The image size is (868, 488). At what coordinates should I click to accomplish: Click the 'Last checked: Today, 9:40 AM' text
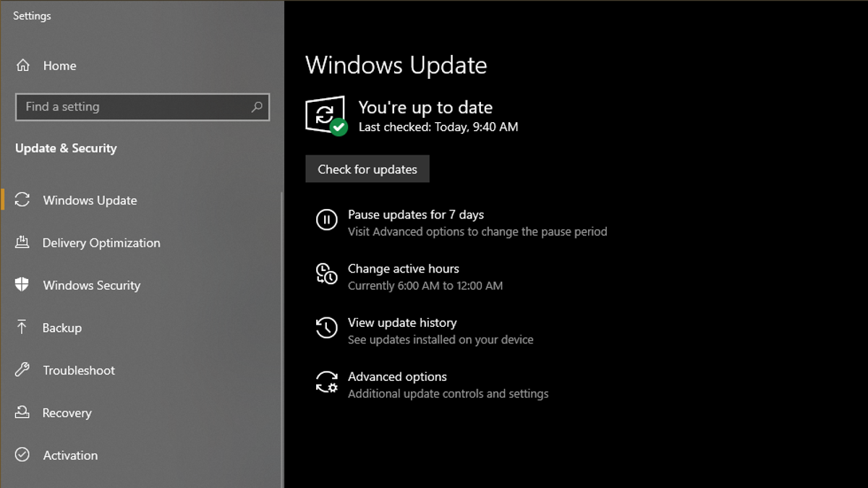click(x=438, y=127)
